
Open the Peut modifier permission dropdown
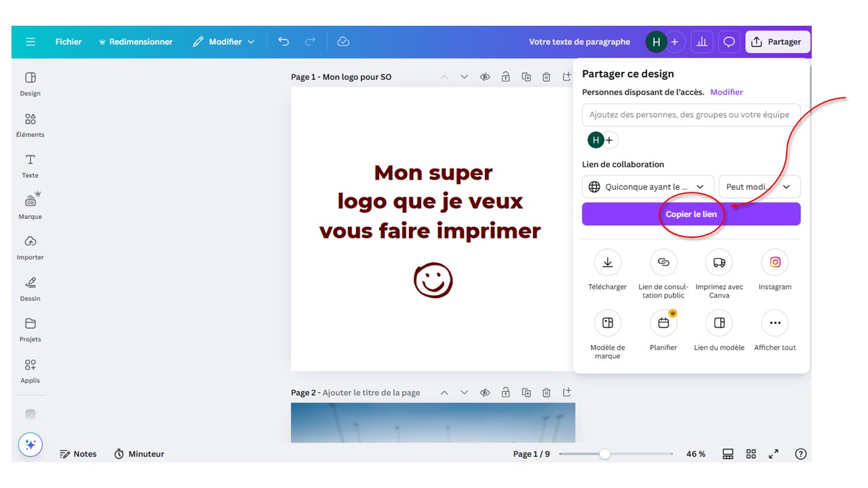tap(759, 187)
